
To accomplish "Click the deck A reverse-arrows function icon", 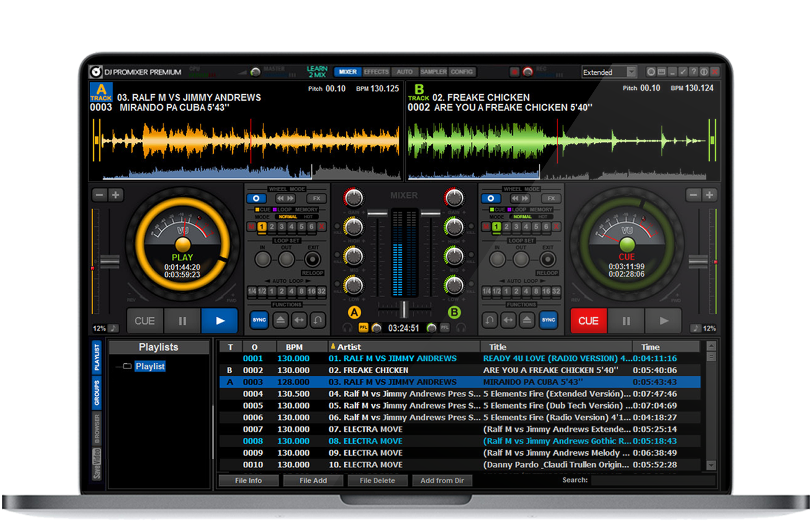I will pos(299,320).
